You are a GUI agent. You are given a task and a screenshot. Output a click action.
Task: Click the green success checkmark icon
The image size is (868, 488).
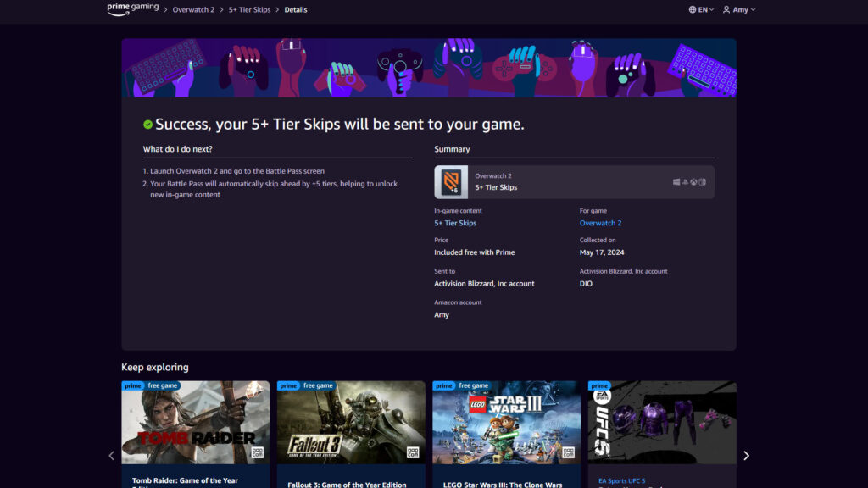click(148, 125)
